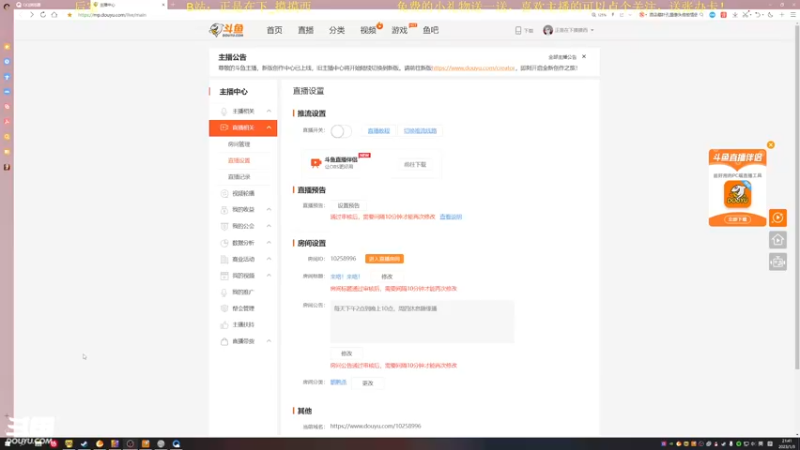Click the 斗鱼直播伴侣 camera icon
Viewport: 800px width, 450px height.
pyautogui.click(x=316, y=163)
